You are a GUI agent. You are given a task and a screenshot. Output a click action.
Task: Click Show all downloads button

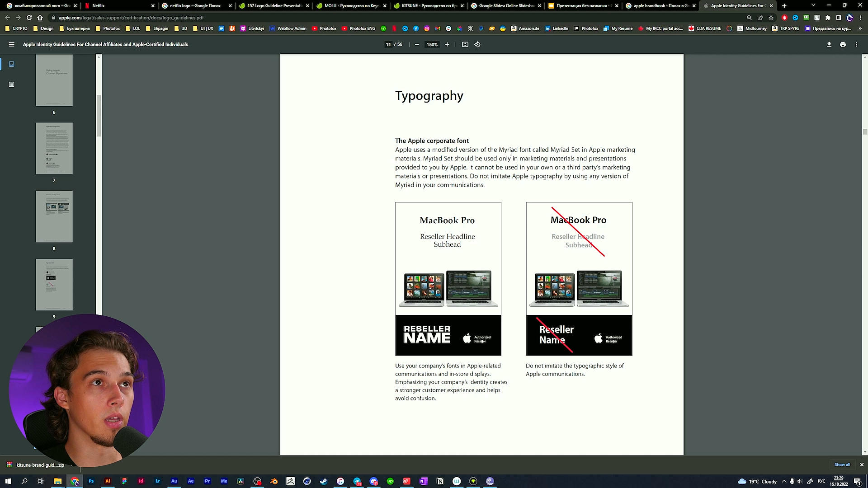[x=842, y=465]
